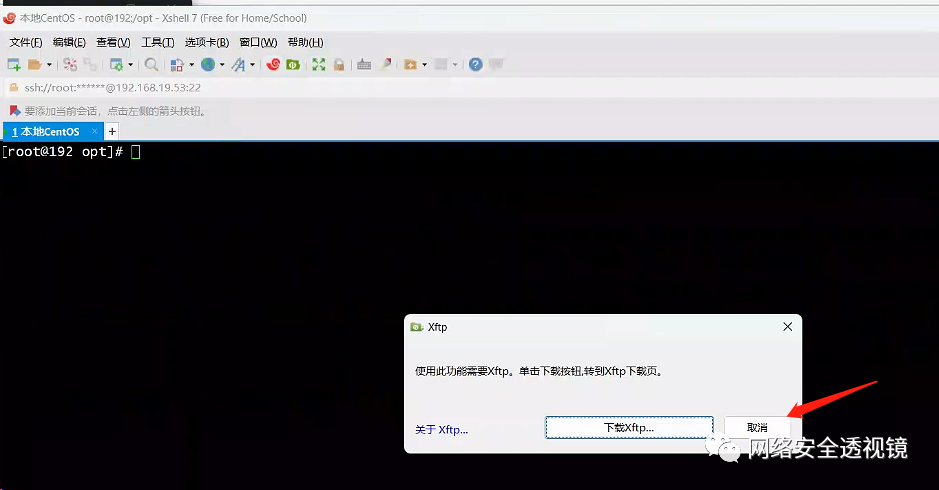The width and height of the screenshot is (939, 490).
Task: Click the Xshell logo in title bar
Action: [9, 18]
